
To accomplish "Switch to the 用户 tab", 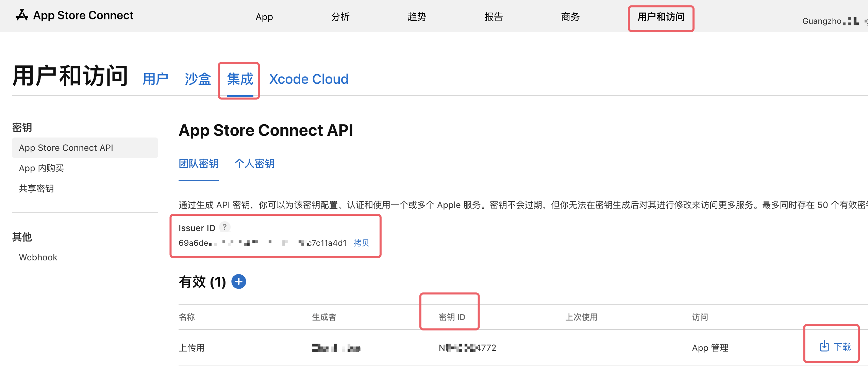I will pyautogui.click(x=155, y=79).
